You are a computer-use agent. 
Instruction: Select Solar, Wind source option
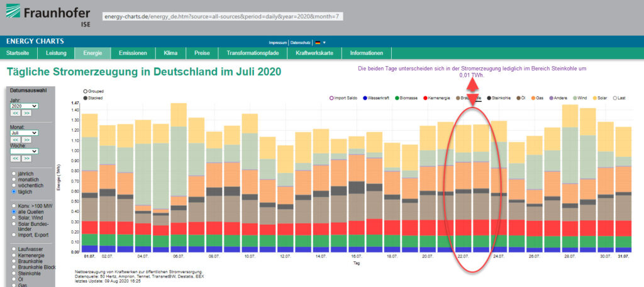coord(14,217)
